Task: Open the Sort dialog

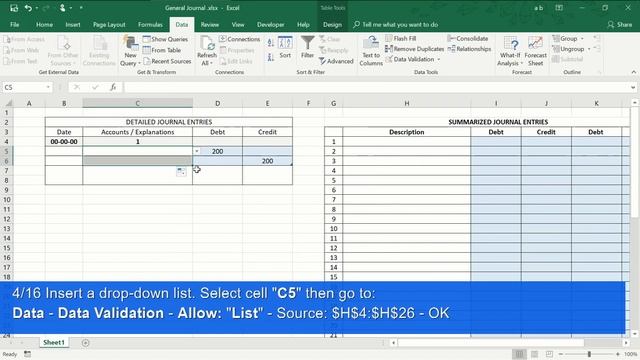Action: tap(285, 47)
